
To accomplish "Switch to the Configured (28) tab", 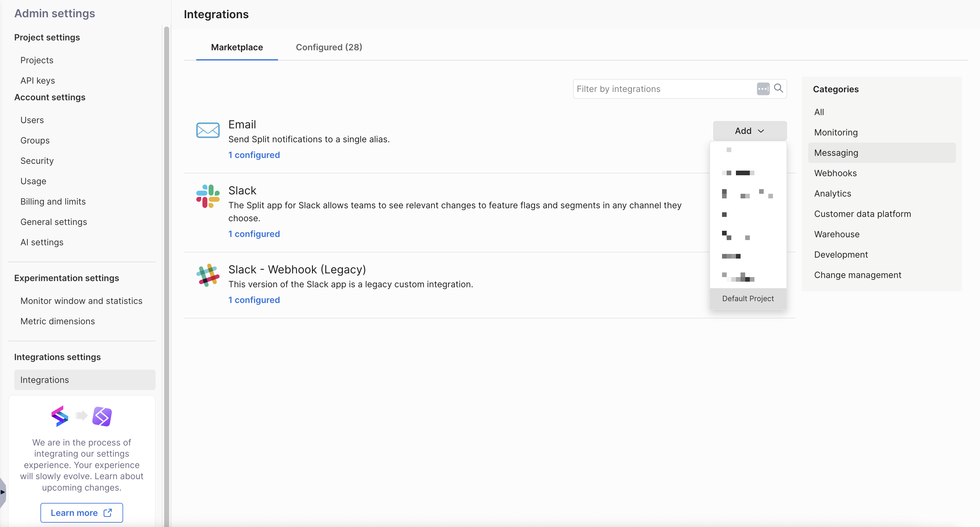I will coord(329,47).
